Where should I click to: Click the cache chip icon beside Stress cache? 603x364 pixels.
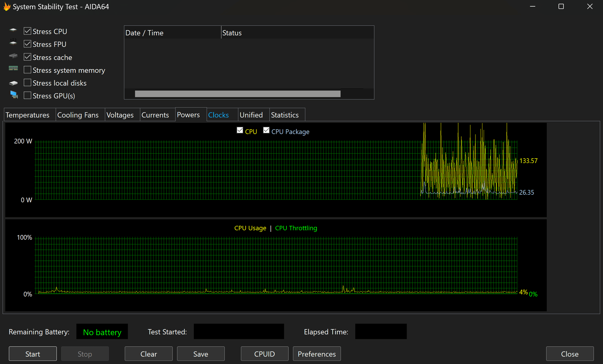click(x=13, y=56)
